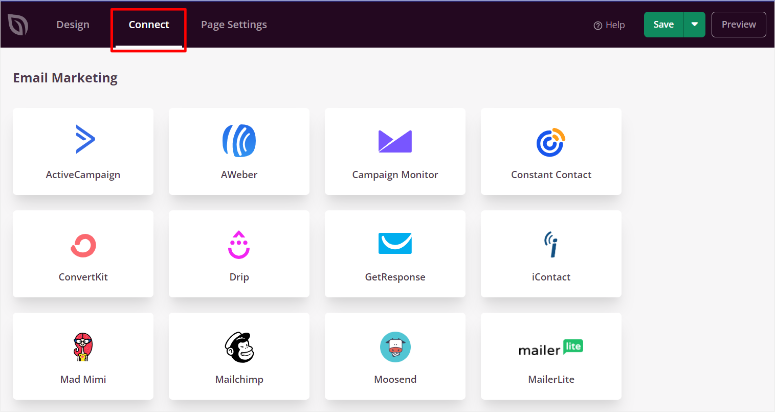This screenshot has height=412, width=775.
Task: Open the MailerLite integration card
Action: 551,356
